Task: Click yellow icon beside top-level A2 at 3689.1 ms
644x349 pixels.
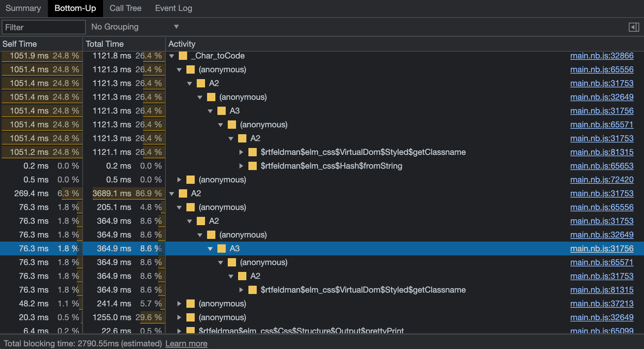Action: [183, 193]
